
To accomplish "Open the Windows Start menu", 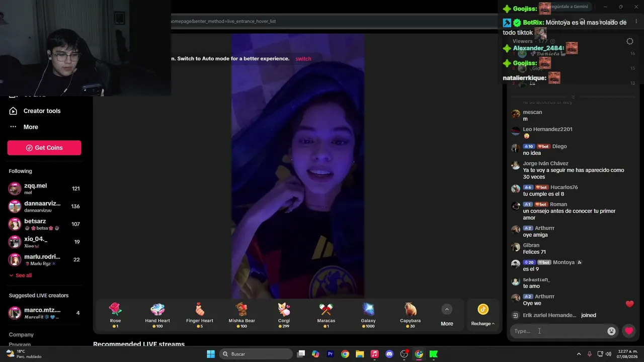I will coord(211,354).
